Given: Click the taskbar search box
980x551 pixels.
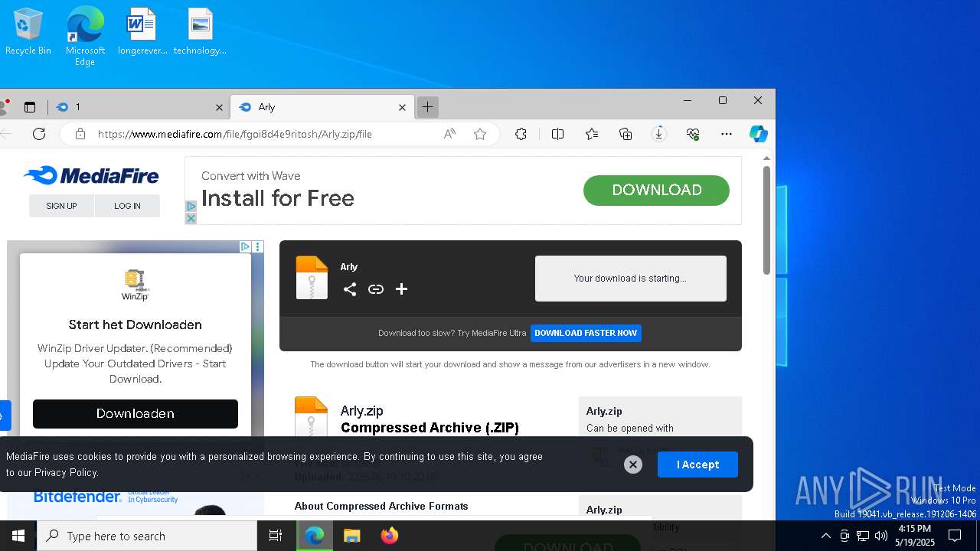Looking at the screenshot, I should [147, 536].
